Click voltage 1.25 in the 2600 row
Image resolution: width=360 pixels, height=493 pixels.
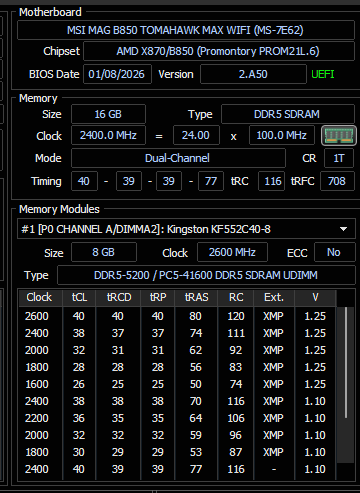click(x=315, y=316)
